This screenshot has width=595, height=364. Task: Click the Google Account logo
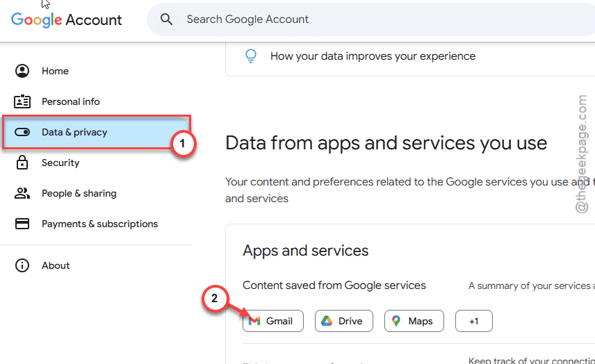coord(67,19)
